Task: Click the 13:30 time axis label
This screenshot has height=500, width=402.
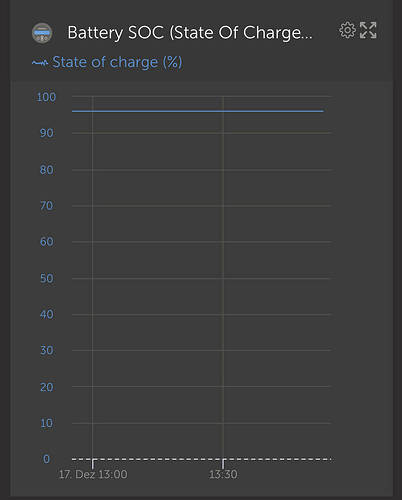Action: pos(223,474)
